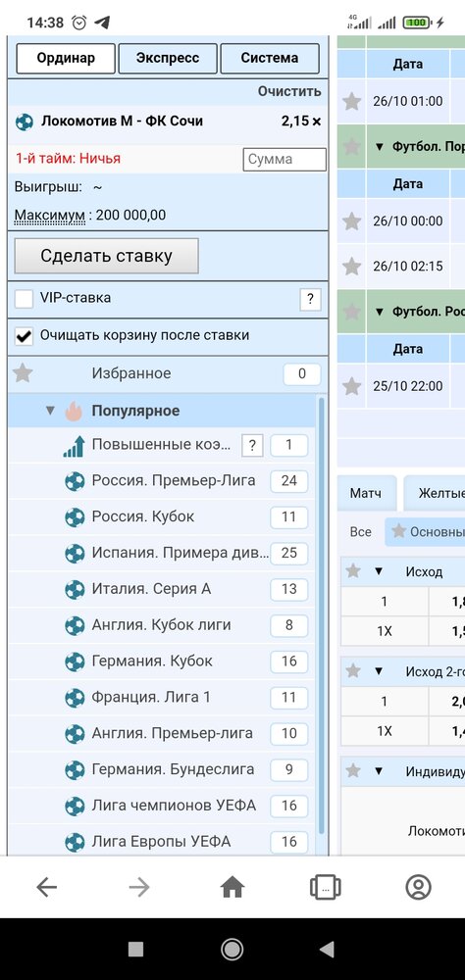Click the sports menu scrollbar
The height and width of the screenshot is (980, 465).
[322, 615]
